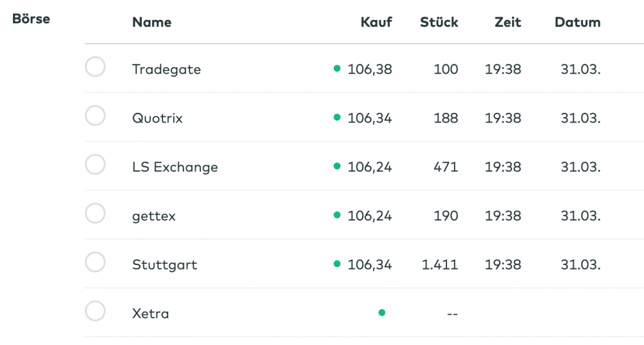The image size is (644, 345).
Task: Choose LS Exchange radio option
Action: (x=95, y=165)
